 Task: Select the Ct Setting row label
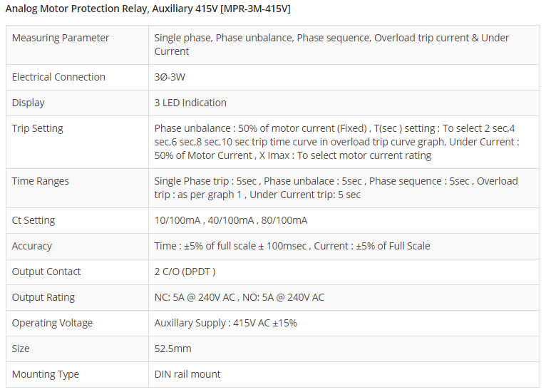pyautogui.click(x=34, y=220)
